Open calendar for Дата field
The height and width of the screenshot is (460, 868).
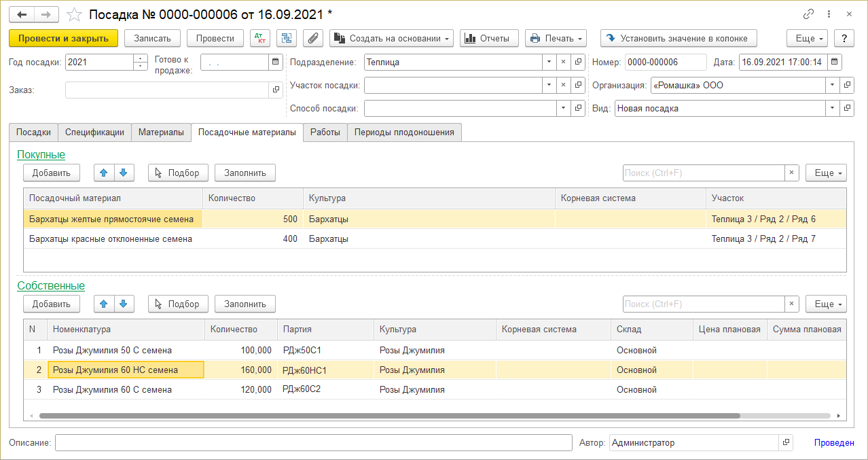pyautogui.click(x=835, y=63)
